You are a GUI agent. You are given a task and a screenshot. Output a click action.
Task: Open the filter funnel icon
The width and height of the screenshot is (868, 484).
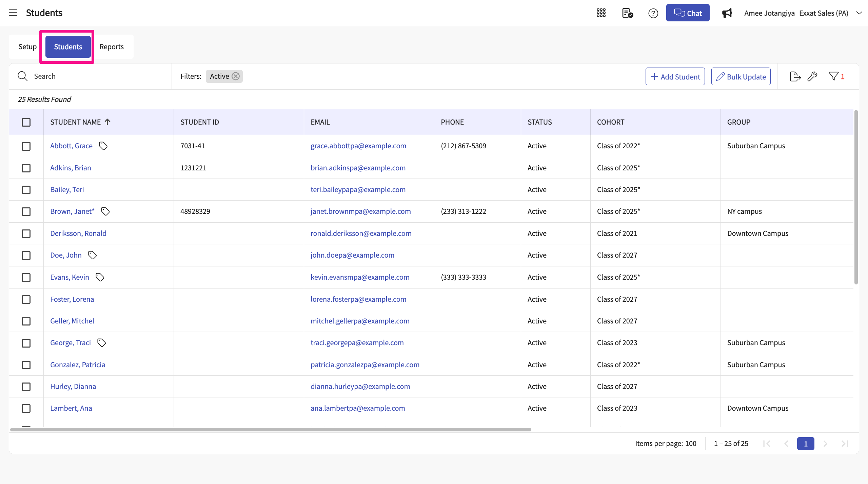click(x=833, y=76)
